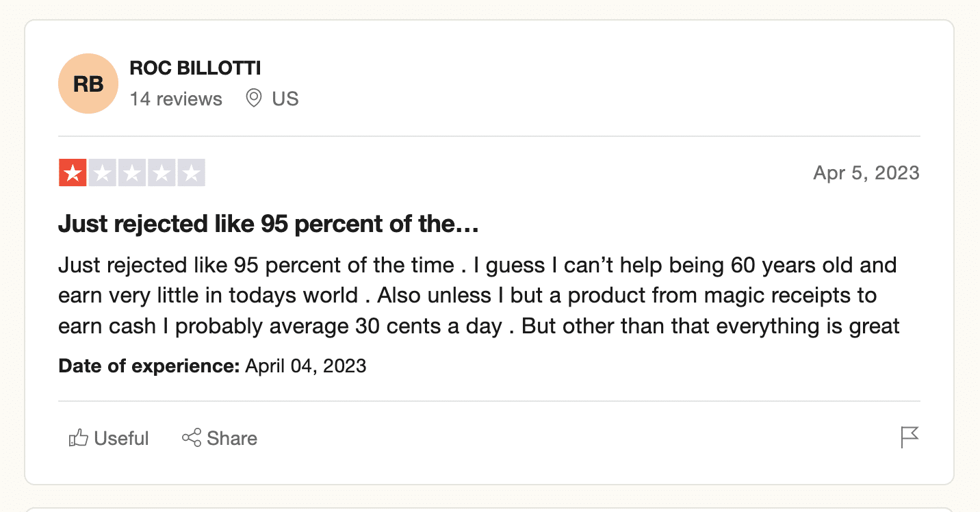
Task: Click the US country label
Action: click(x=285, y=99)
